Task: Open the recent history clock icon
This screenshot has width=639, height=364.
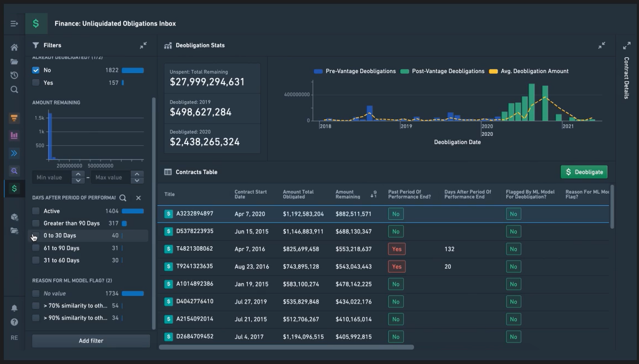Action: (x=14, y=75)
